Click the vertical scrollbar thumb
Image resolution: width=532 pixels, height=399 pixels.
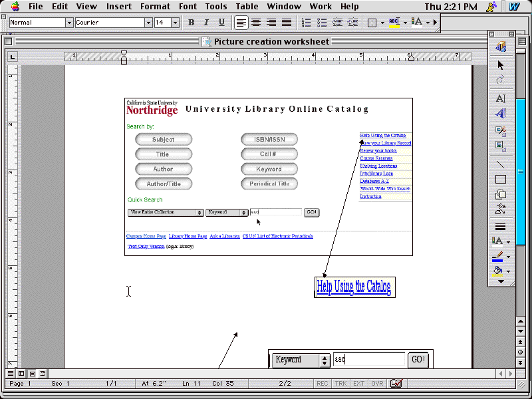pos(521,172)
